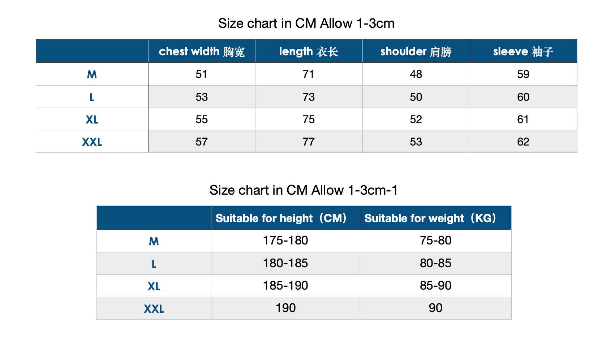Select the weight range 80-85 cell
This screenshot has height=364, width=615.
tap(435, 263)
